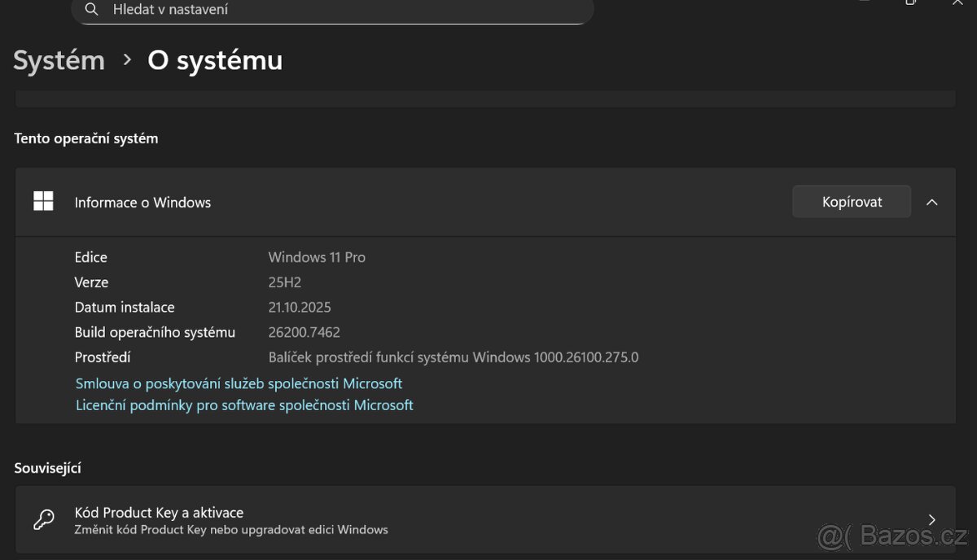
Task: Open Product Key page via right chevron
Action: (x=932, y=520)
